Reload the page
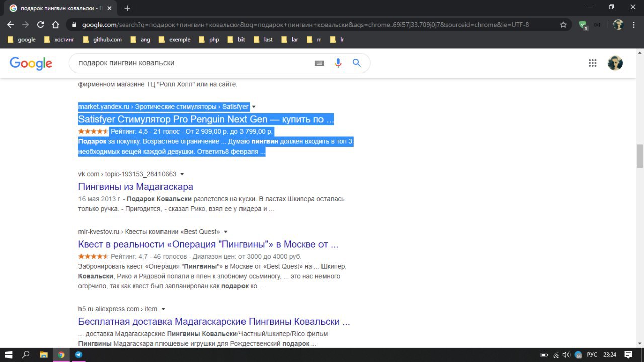644x362 pixels. pos(41,24)
